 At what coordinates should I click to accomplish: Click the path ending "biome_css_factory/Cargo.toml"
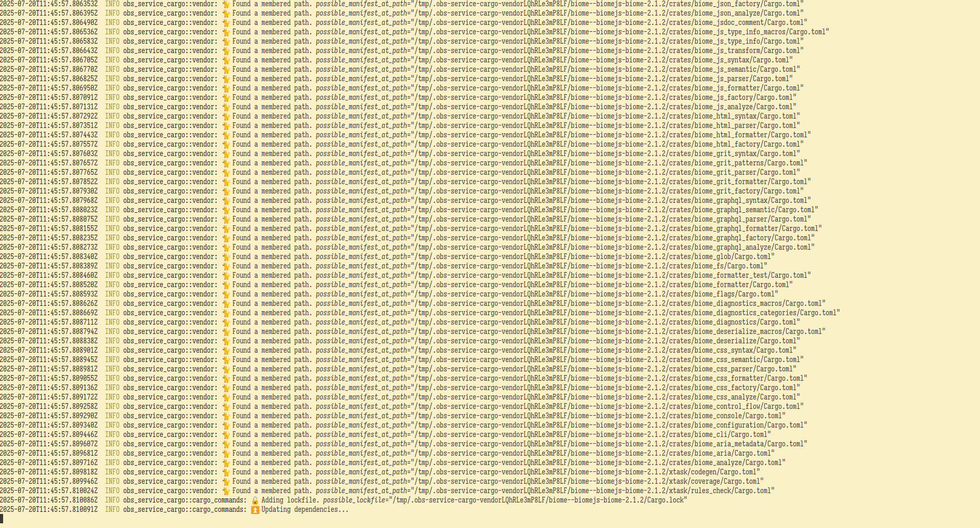point(605,388)
